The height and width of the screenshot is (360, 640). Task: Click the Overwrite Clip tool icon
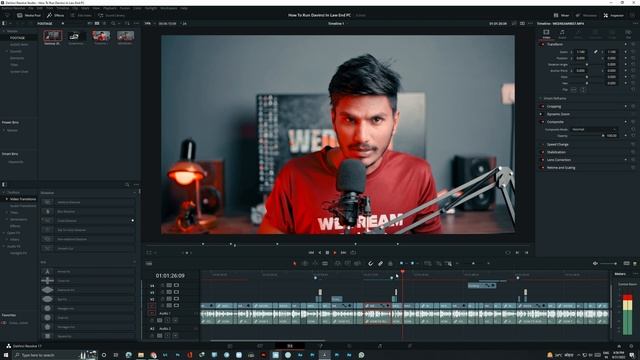click(347, 264)
